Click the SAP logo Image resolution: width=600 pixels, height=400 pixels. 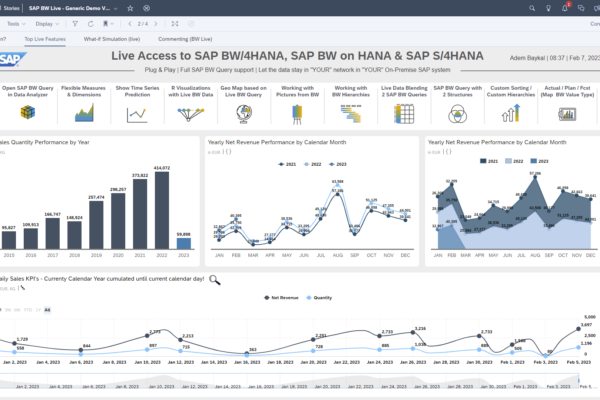tap(11, 59)
